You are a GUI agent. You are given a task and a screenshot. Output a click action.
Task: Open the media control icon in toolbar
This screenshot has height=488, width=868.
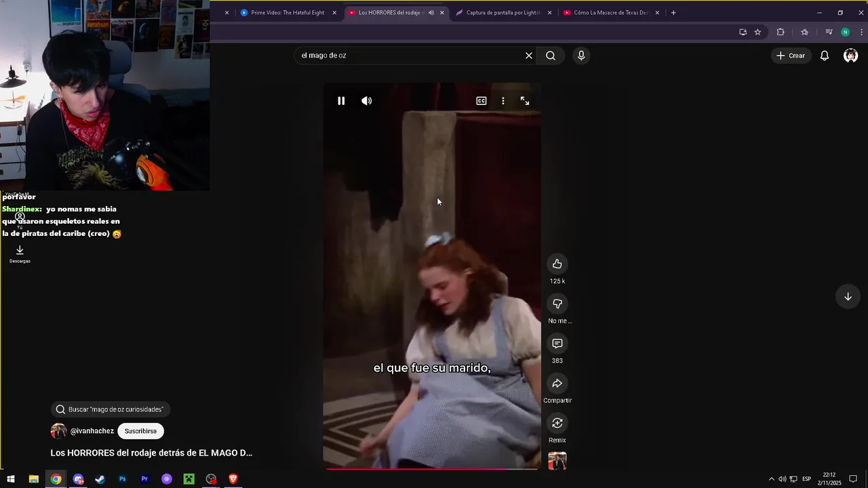click(829, 32)
